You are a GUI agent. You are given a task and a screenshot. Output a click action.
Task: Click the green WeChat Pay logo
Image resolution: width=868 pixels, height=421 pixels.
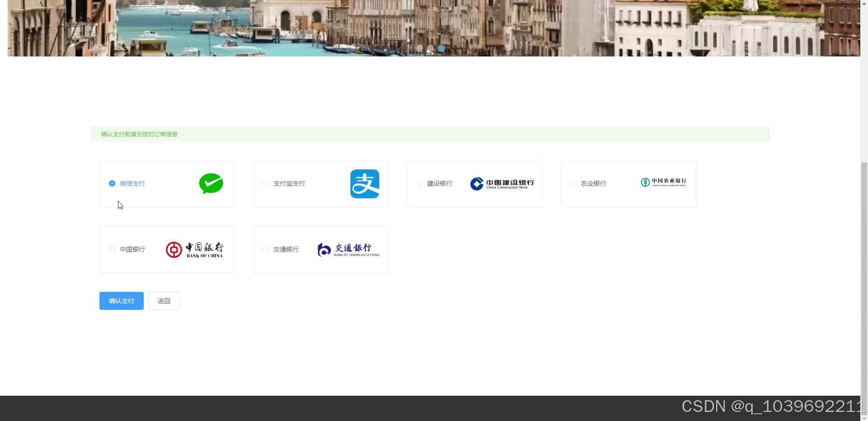point(211,184)
